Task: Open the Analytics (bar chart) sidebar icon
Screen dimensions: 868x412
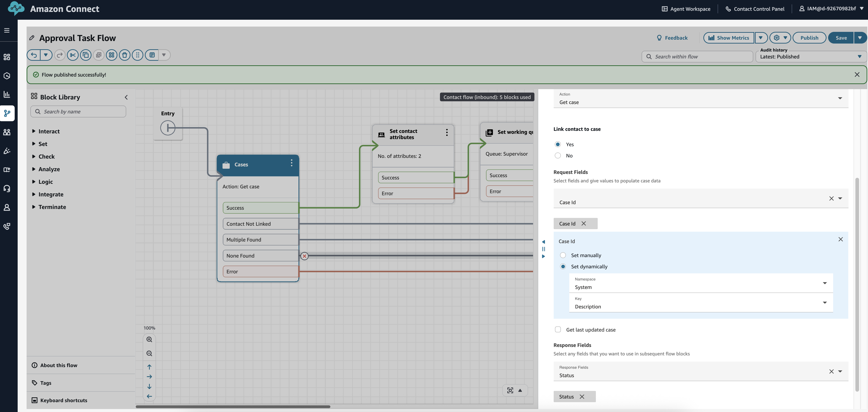Action: 7,94
